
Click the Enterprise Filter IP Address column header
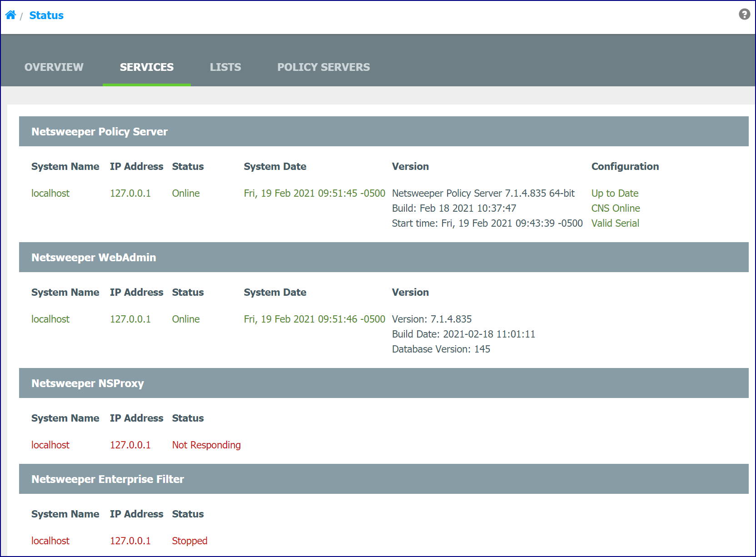coord(136,514)
